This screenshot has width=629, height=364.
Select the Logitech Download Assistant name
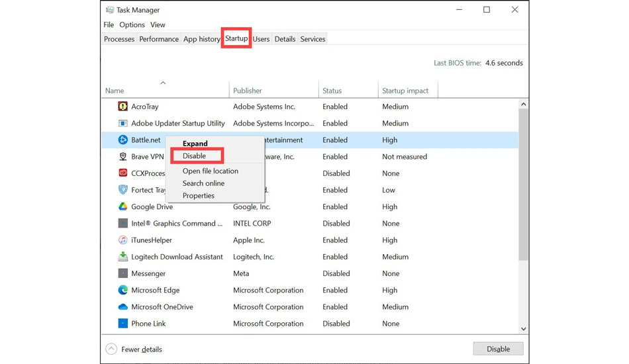pyautogui.click(x=177, y=257)
